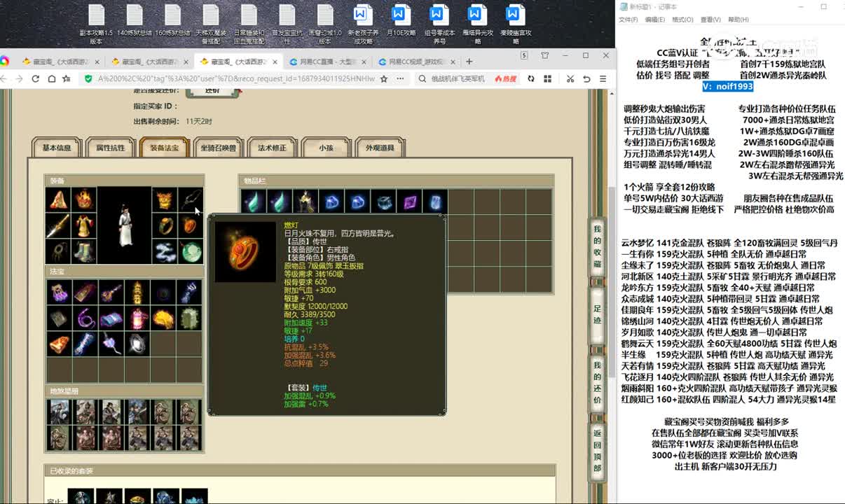Viewport: 845px width, 504px height.
Task: Open browser extensions grid icon
Action: [547, 79]
